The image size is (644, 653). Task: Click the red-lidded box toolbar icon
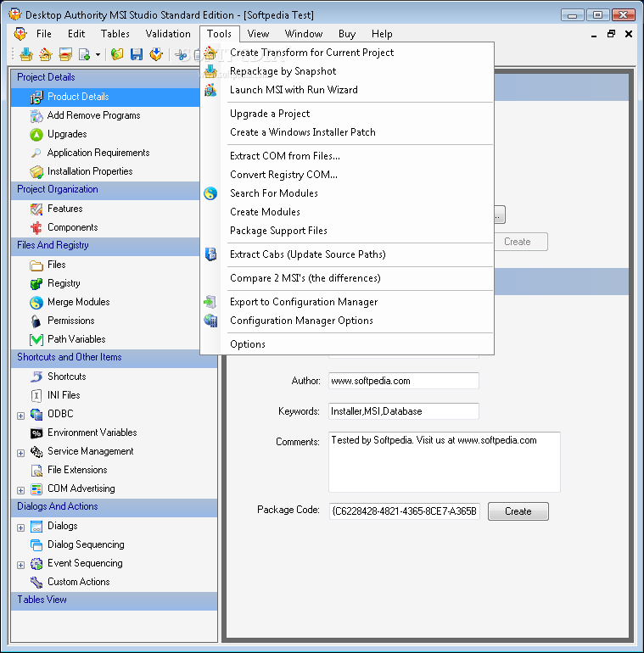pyautogui.click(x=65, y=54)
